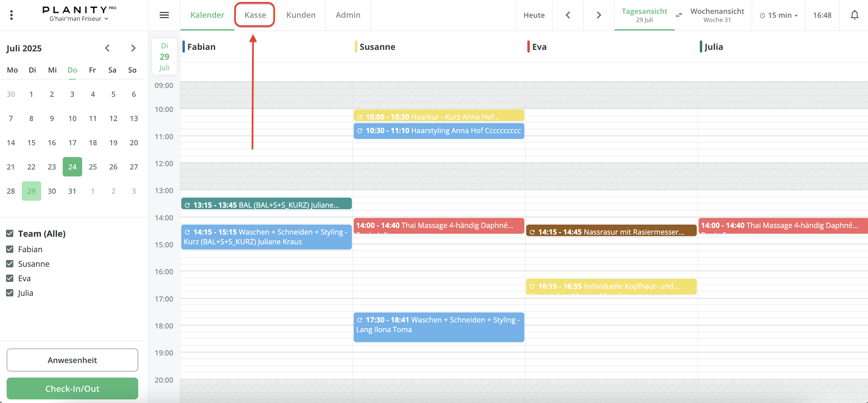Go to previous day in toolbar
Screen dimensions: 868x403
coord(568,15)
